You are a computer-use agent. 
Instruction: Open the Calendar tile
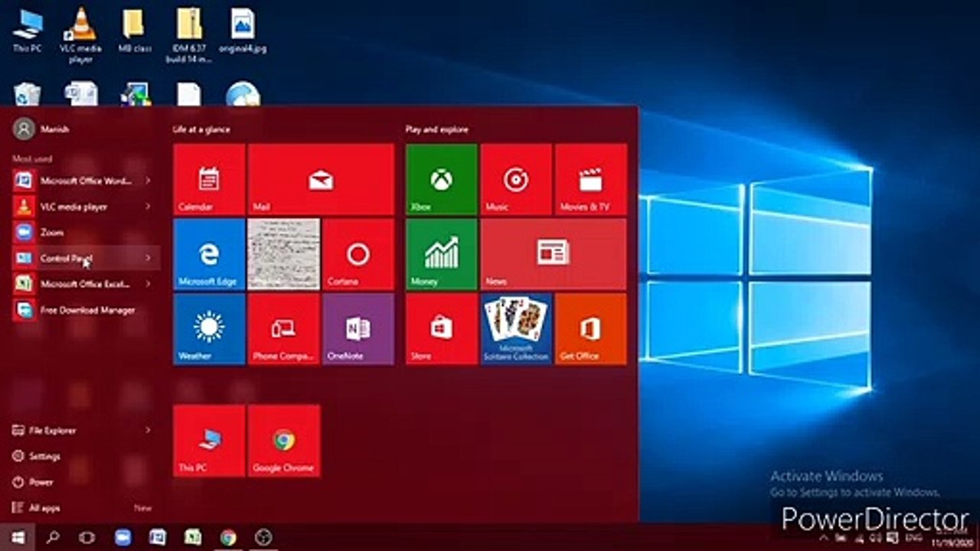209,179
